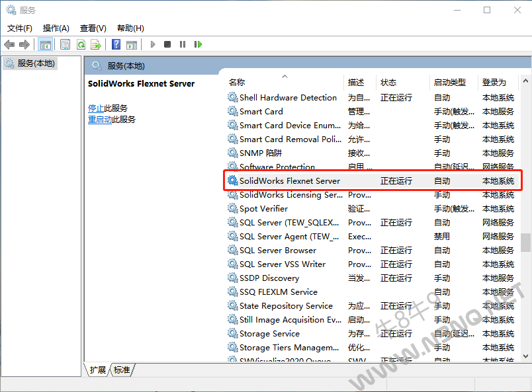The height and width of the screenshot is (392, 532).
Task: Click the 停止 link to stop service
Action: tap(96, 108)
